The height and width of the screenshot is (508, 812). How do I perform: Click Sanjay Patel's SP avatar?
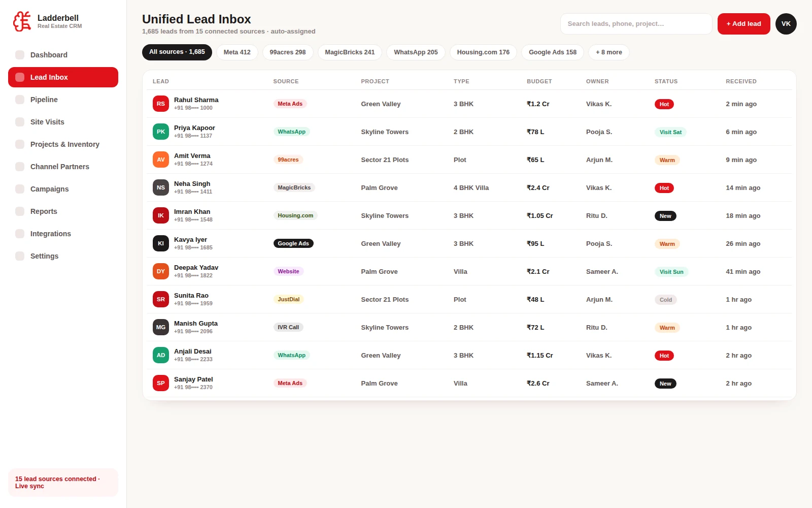161,383
